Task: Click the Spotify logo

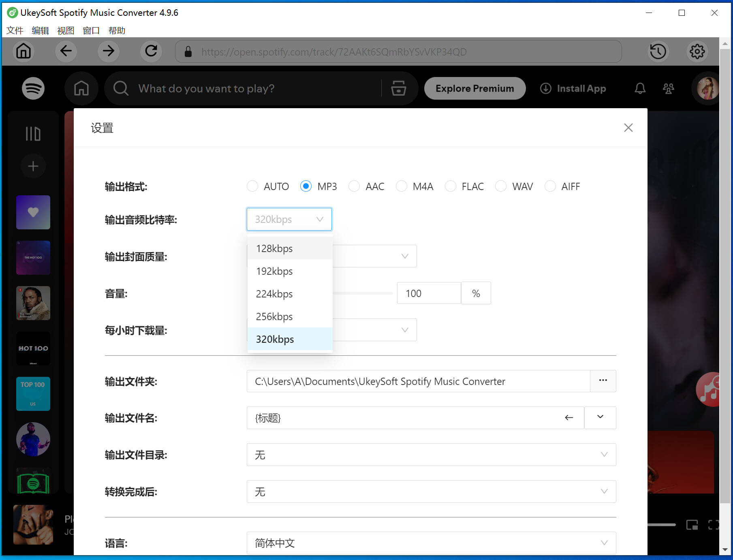Action: [x=33, y=88]
